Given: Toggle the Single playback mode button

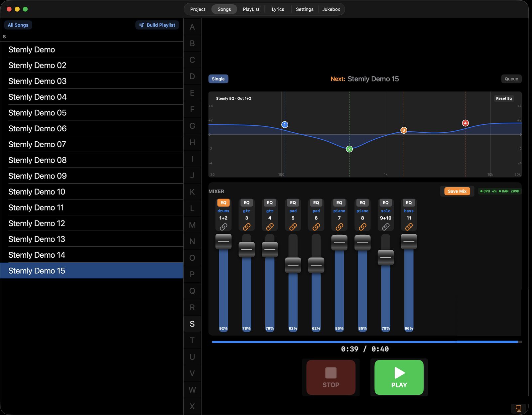Looking at the screenshot, I should pyautogui.click(x=218, y=79).
